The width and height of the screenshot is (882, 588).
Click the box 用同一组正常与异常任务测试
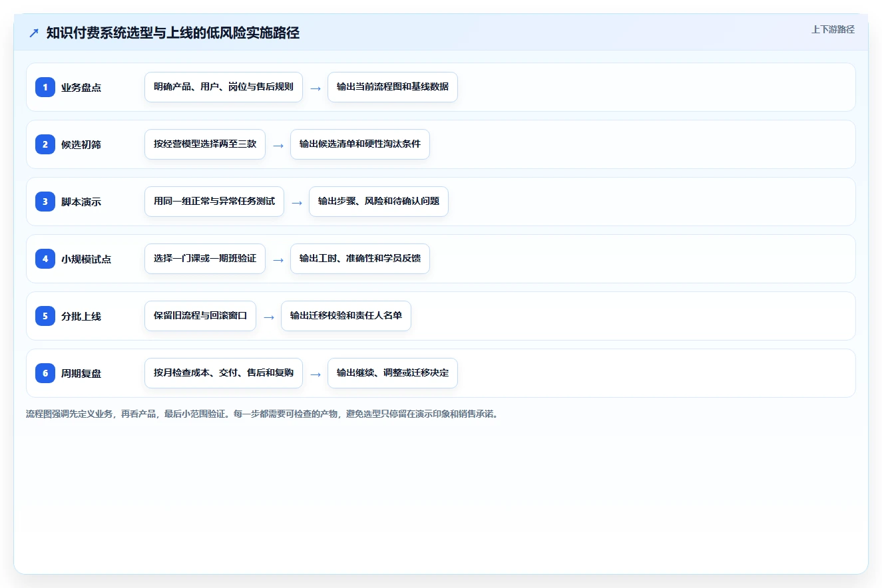tap(214, 202)
